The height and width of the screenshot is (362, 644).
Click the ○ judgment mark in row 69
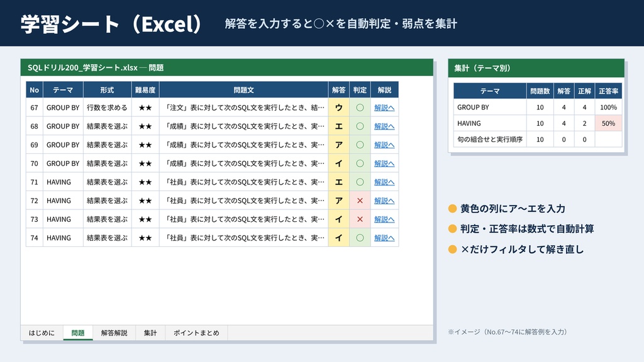click(x=360, y=145)
